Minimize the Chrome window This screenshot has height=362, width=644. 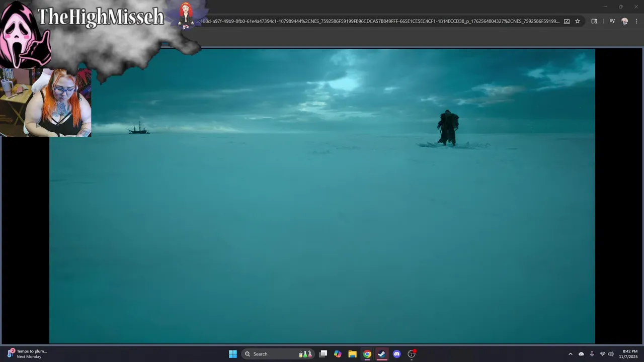tap(606, 7)
